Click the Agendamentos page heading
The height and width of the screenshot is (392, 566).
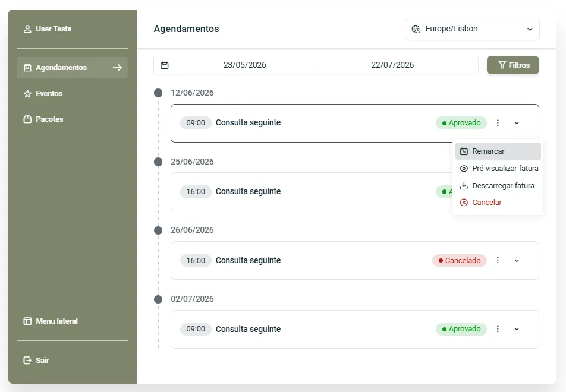click(x=186, y=29)
